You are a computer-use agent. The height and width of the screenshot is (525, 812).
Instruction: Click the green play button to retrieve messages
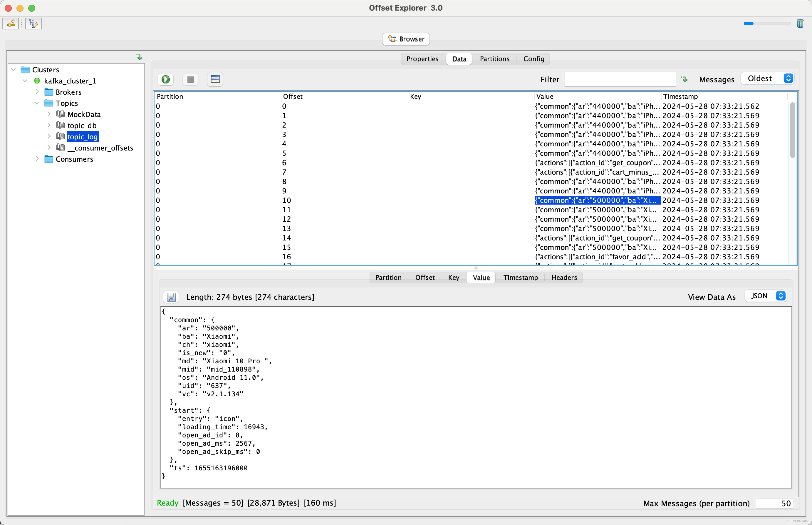(x=166, y=79)
